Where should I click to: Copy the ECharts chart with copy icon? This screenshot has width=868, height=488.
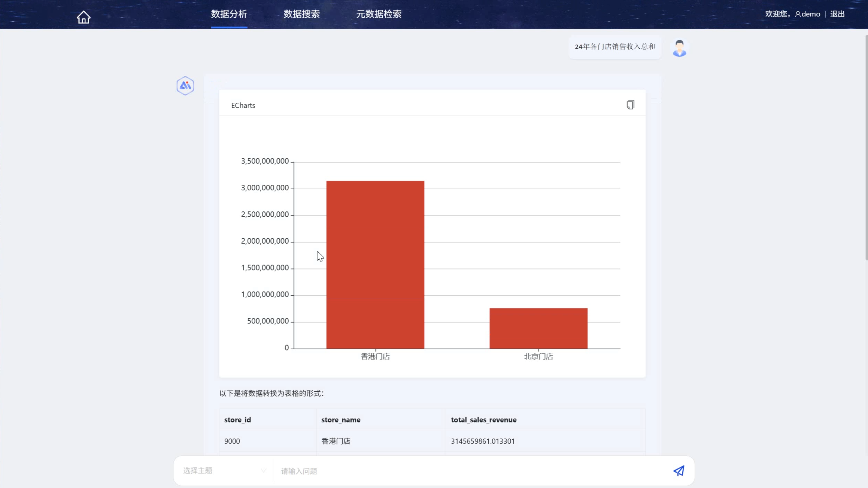point(630,105)
